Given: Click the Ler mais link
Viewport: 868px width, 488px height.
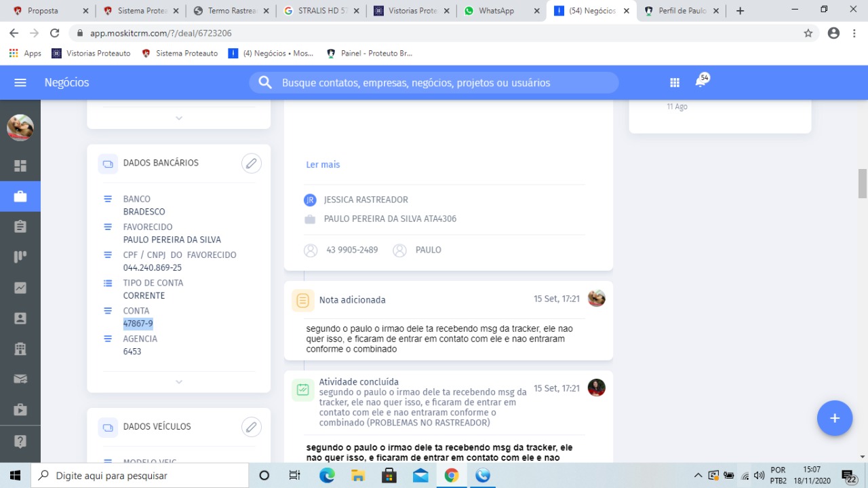Looking at the screenshot, I should tap(323, 165).
